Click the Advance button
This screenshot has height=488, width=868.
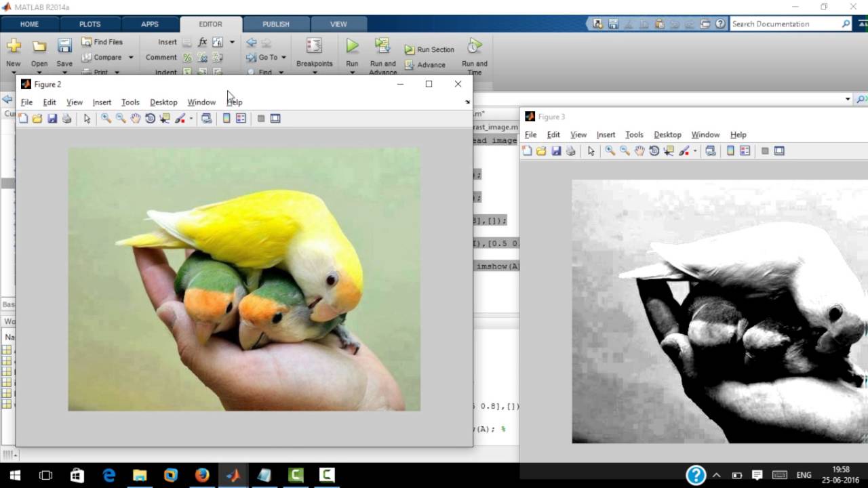coord(425,65)
